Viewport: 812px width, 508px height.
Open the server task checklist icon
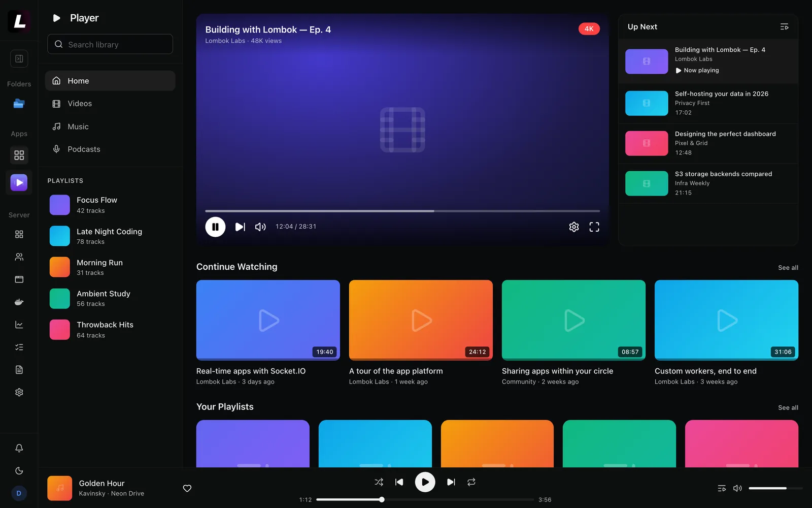19,347
